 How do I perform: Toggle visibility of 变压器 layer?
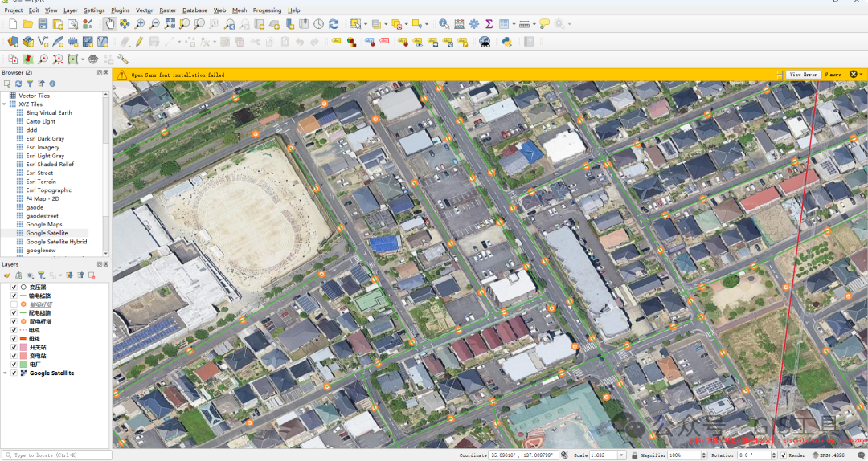(14, 288)
